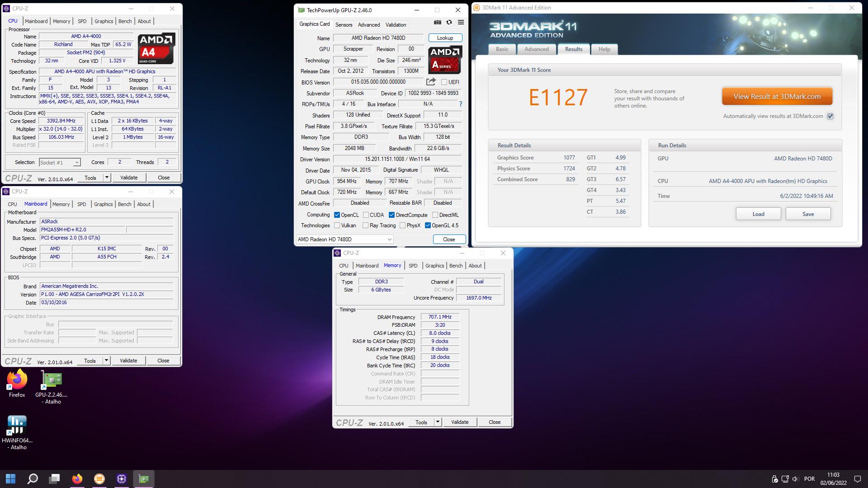Click the Load button in 3DMark 11
This screenshot has height=488, width=868.
[x=758, y=214]
